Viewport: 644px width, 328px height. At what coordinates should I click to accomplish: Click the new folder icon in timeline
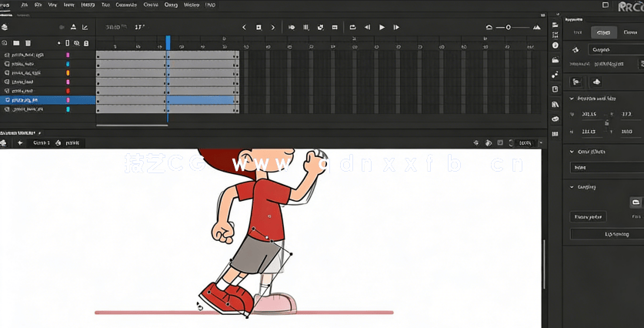tap(16, 43)
